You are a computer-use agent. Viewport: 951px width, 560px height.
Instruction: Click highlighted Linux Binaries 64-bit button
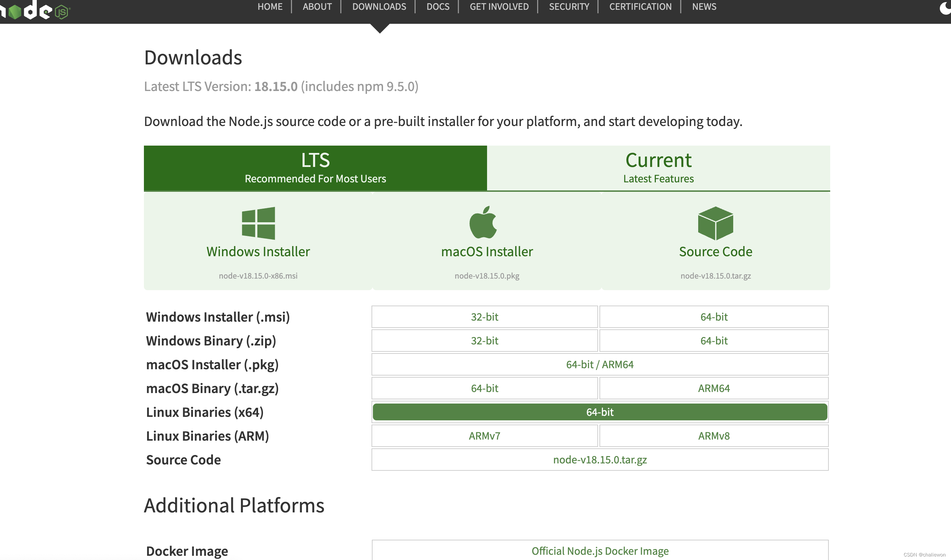599,412
